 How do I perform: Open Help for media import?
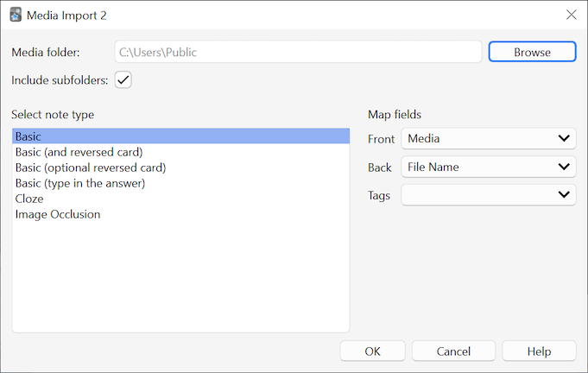[x=539, y=351]
